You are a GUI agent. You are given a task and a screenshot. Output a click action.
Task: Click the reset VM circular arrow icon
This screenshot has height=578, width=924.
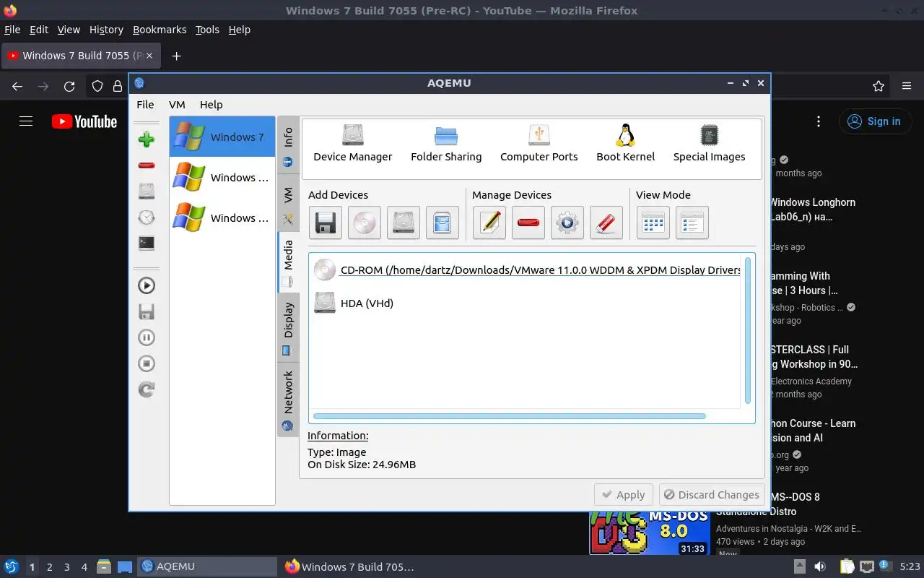[147, 389]
